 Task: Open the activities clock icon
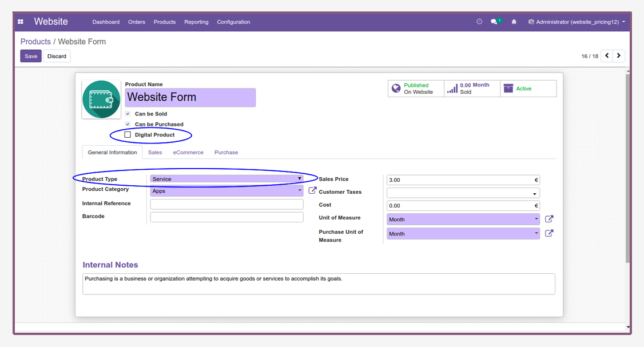coord(479,22)
